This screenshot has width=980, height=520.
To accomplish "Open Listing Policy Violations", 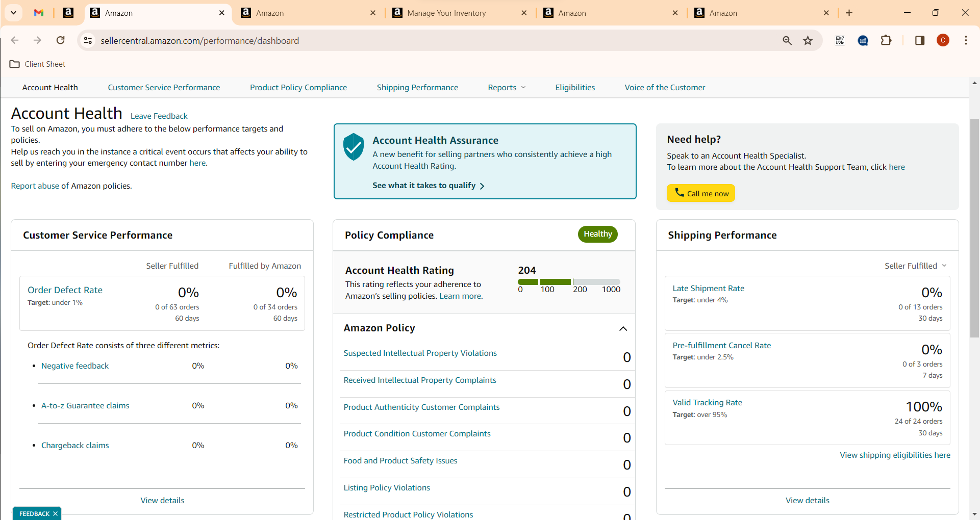I will pos(387,488).
